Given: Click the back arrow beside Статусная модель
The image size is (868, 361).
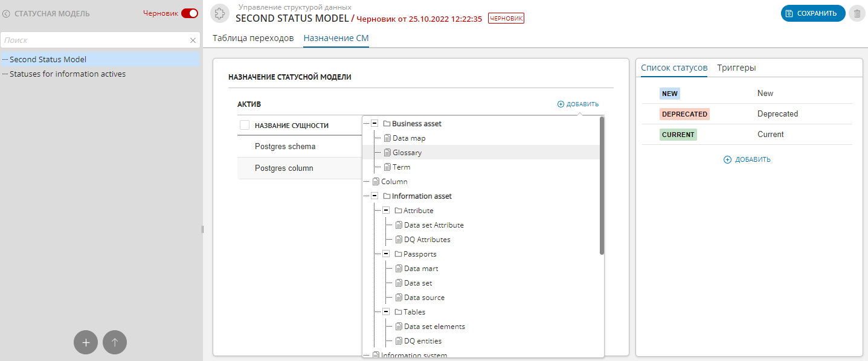Looking at the screenshot, I should pyautogui.click(x=7, y=13).
